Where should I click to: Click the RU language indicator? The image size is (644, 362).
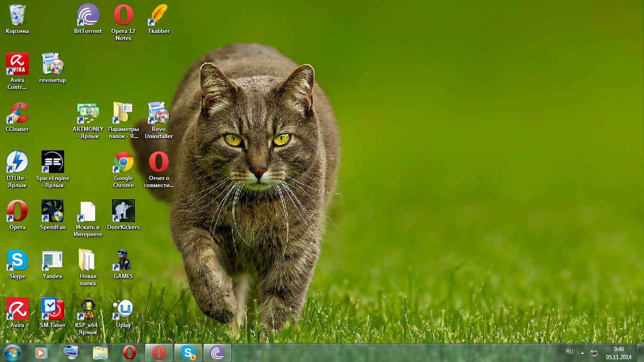570,352
